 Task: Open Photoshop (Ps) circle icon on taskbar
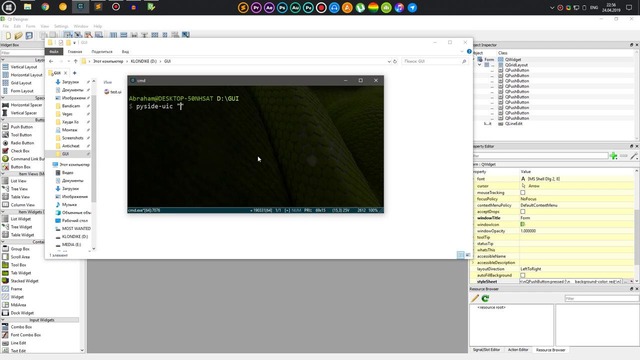pos(282,7)
